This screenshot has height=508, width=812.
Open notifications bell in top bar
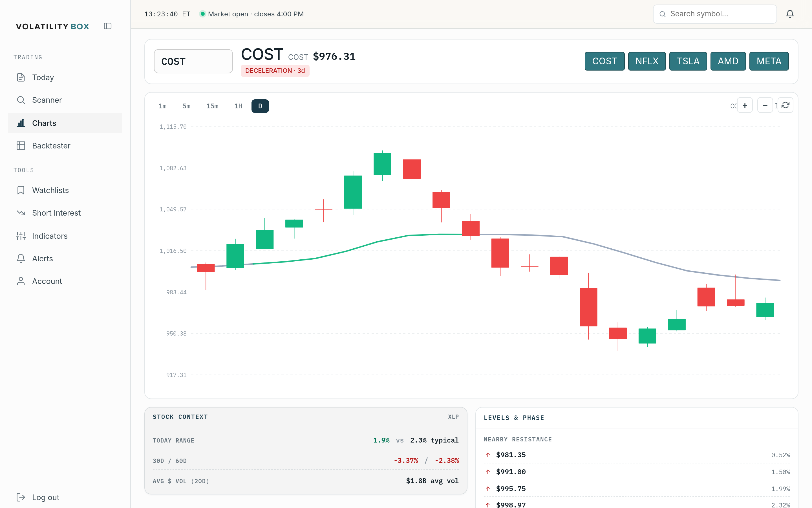(x=790, y=14)
